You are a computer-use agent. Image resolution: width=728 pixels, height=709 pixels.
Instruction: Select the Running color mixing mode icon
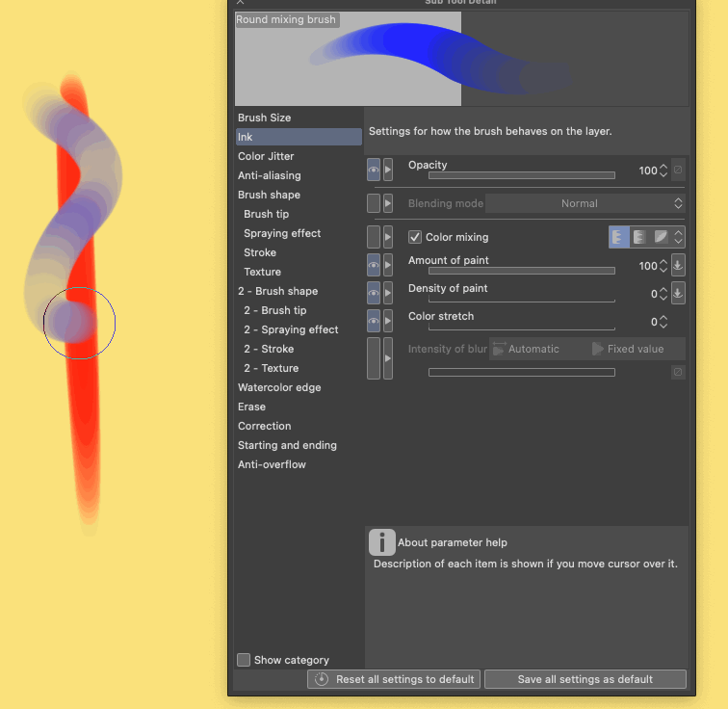click(x=638, y=237)
